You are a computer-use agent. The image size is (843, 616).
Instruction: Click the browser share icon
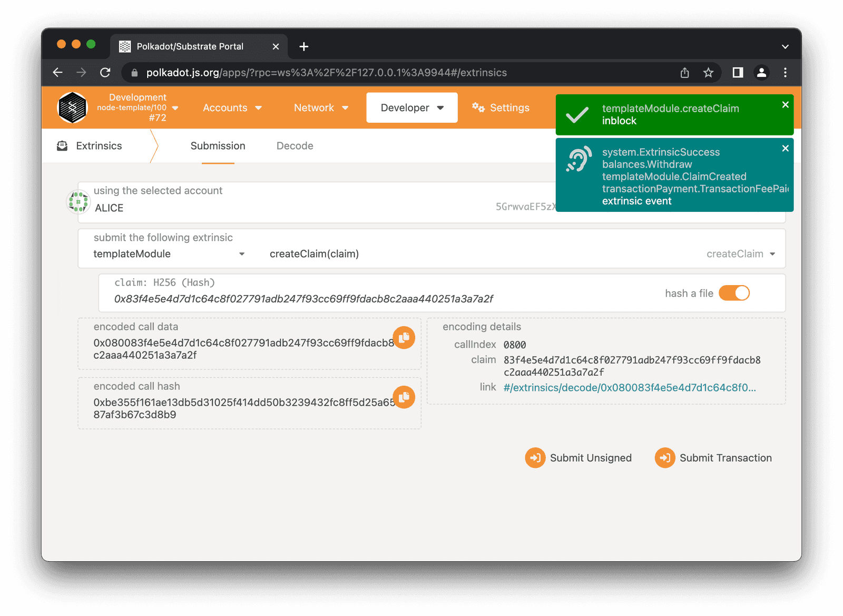(x=684, y=73)
